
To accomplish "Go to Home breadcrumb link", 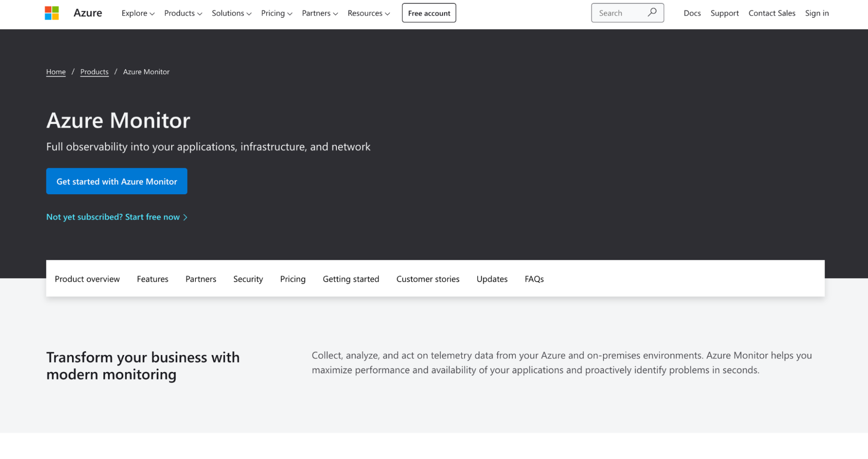I will pos(56,72).
